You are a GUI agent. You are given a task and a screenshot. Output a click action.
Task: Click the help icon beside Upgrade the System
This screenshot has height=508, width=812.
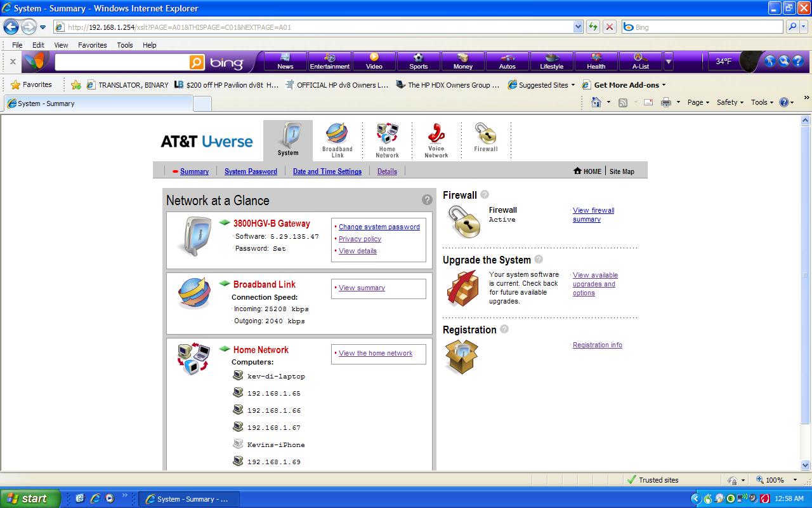[x=539, y=259]
